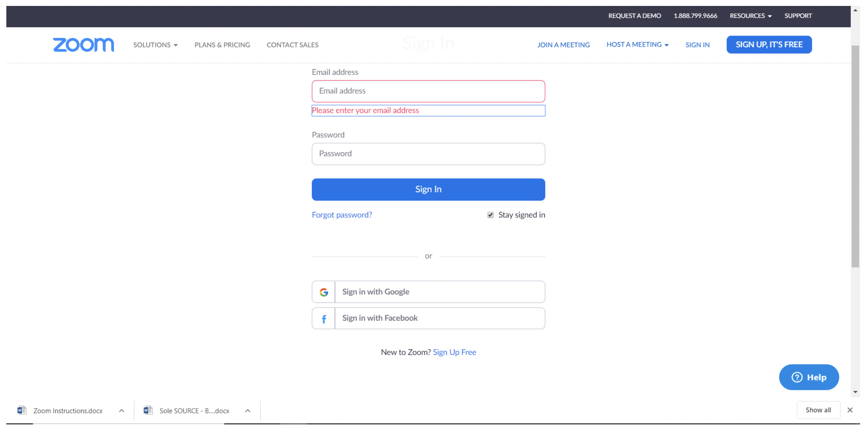This screenshot has width=868, height=435.
Task: Expand the Resources dropdown
Action: (750, 16)
